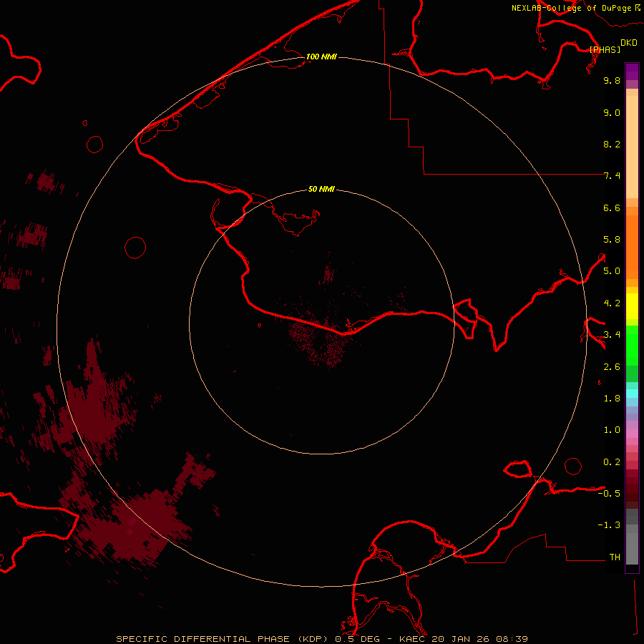This screenshot has height=644, width=644.
Task: Click the [PHAS] units label
Action: coord(605,49)
